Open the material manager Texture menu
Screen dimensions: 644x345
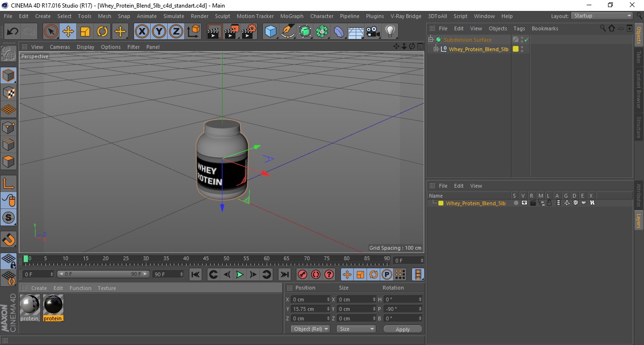tap(107, 288)
